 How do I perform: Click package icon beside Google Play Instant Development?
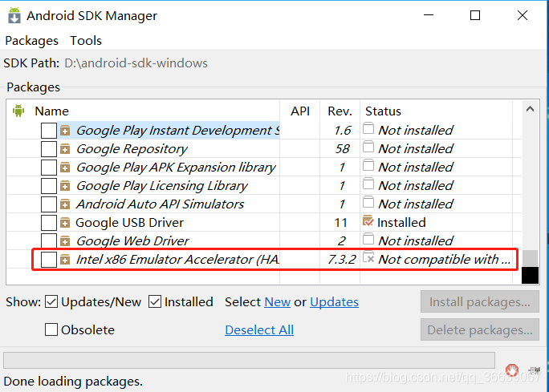point(65,131)
